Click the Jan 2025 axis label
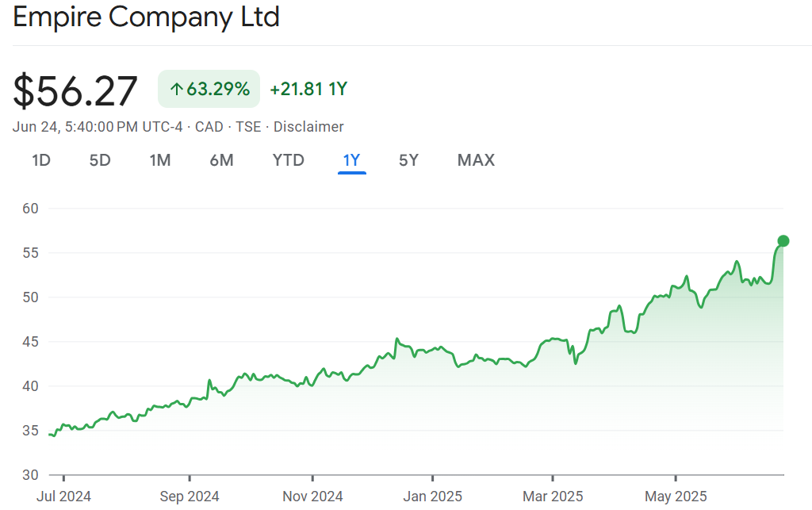812x510 pixels. click(x=432, y=497)
